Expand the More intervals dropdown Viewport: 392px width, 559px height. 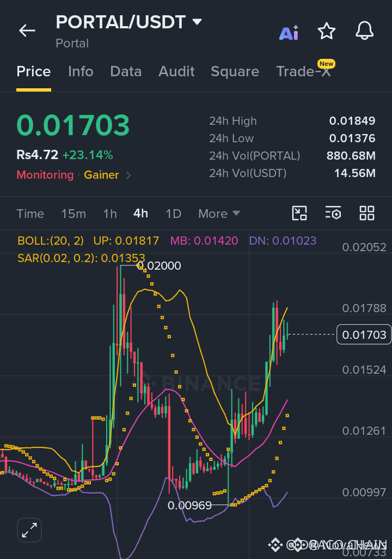[x=219, y=214]
